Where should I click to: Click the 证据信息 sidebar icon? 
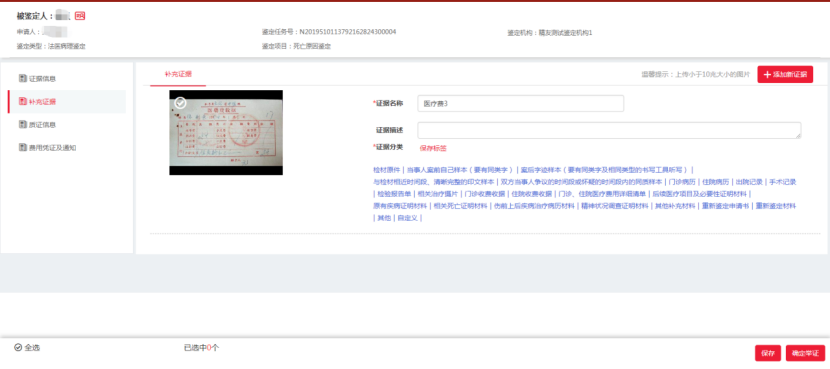pos(23,78)
